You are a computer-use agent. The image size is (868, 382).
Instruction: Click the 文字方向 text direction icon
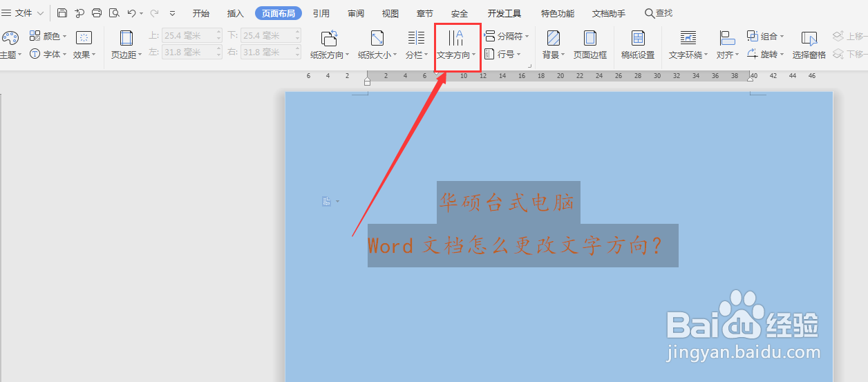456,38
